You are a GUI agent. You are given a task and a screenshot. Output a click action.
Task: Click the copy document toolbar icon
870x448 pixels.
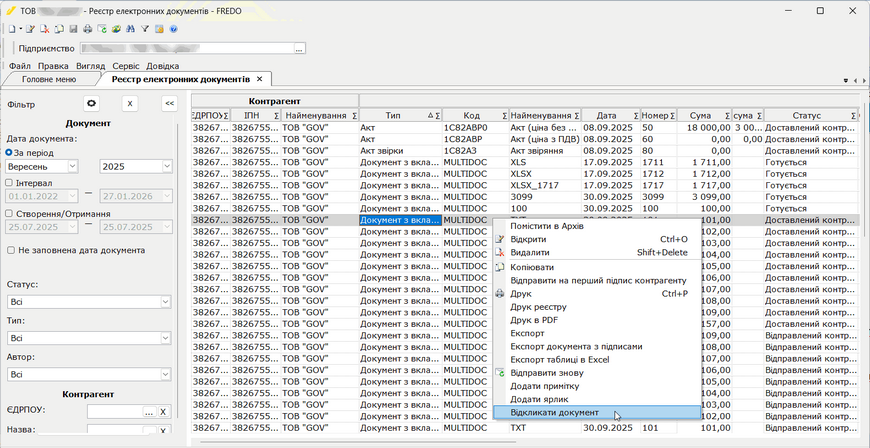click(59, 29)
